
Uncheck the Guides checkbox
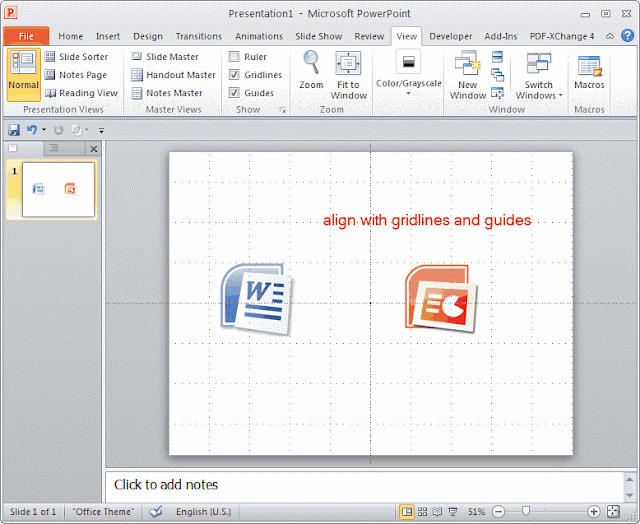234,93
